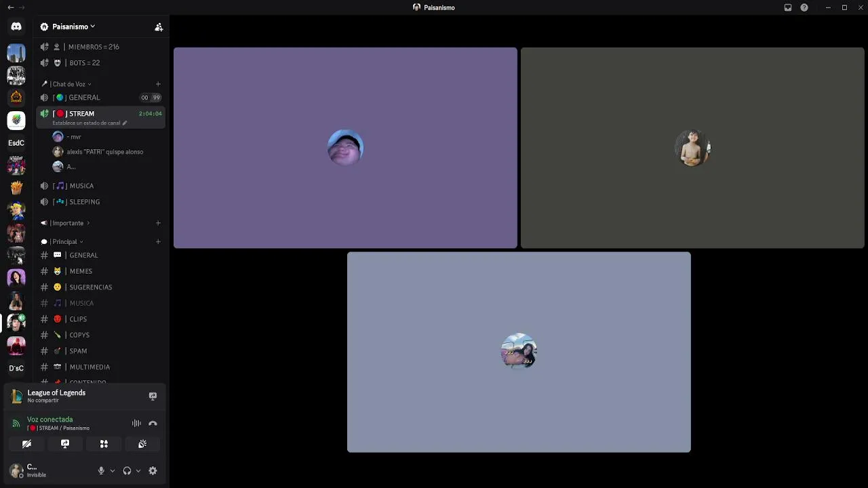Join the GENERAL voice channel

coord(100,98)
